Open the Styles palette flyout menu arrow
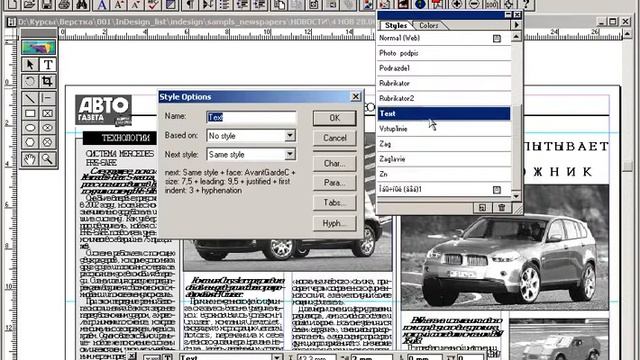 (516, 25)
